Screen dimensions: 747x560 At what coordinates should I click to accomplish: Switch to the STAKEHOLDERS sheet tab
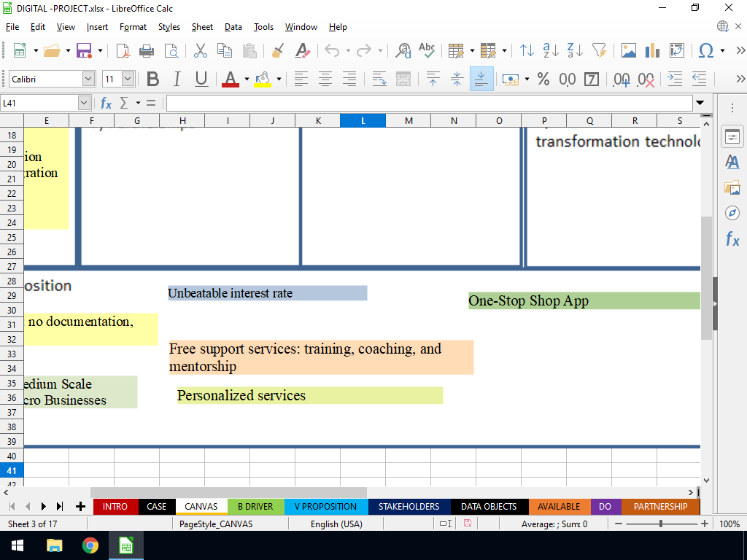(x=409, y=507)
